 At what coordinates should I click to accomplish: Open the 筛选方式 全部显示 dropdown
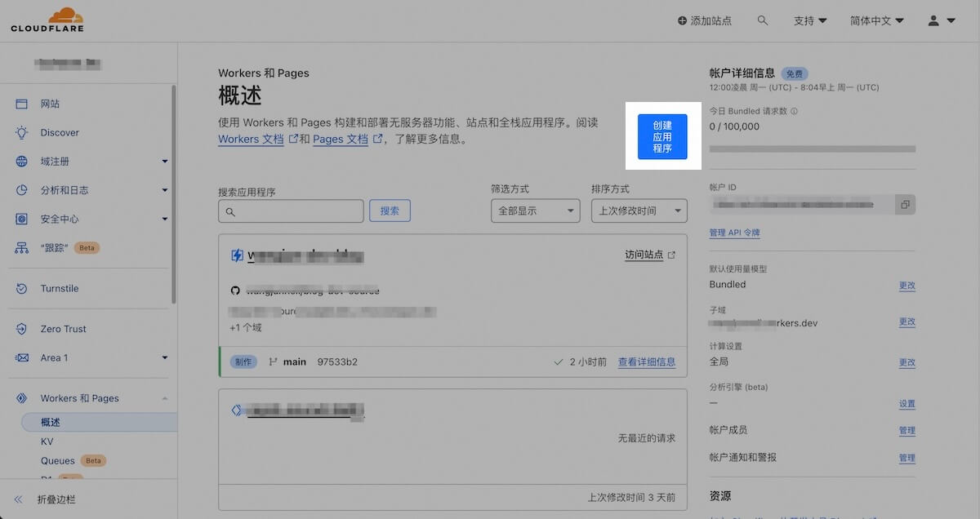click(x=535, y=211)
